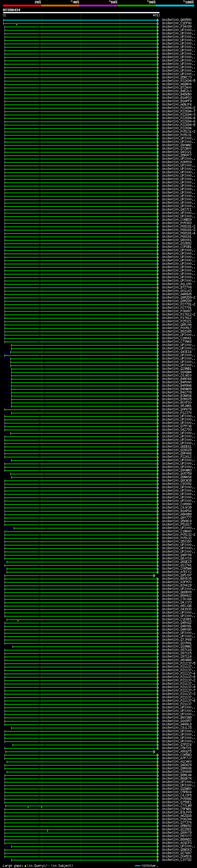Select hit label UniRef100_A7F7J7

click(x=177, y=758)
